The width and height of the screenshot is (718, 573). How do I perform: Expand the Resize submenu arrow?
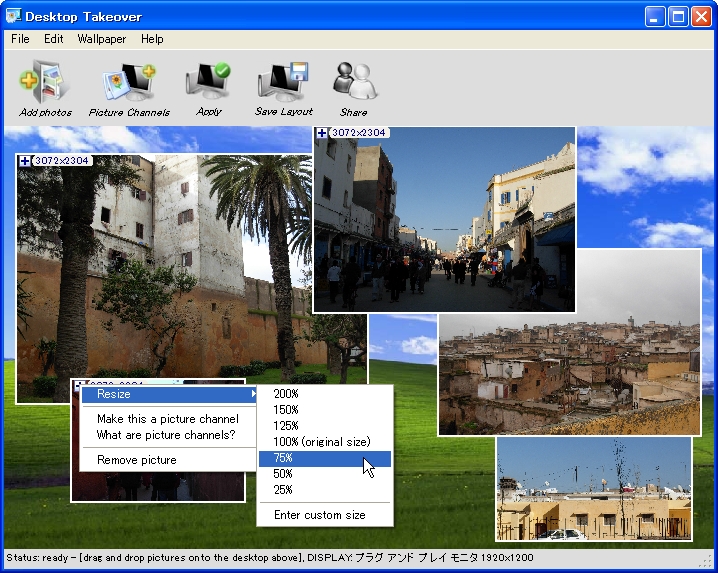click(253, 394)
